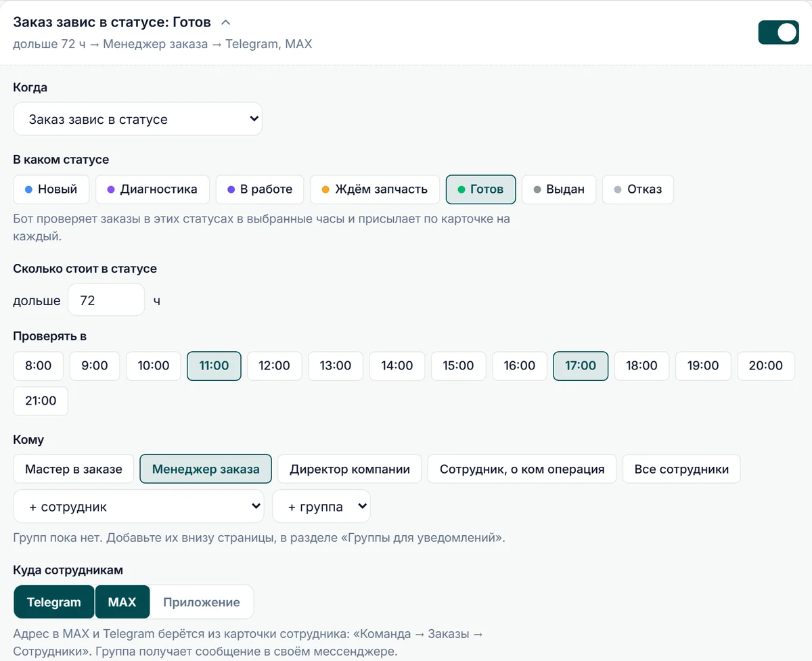Select the "Выдан" status chip

(559, 189)
